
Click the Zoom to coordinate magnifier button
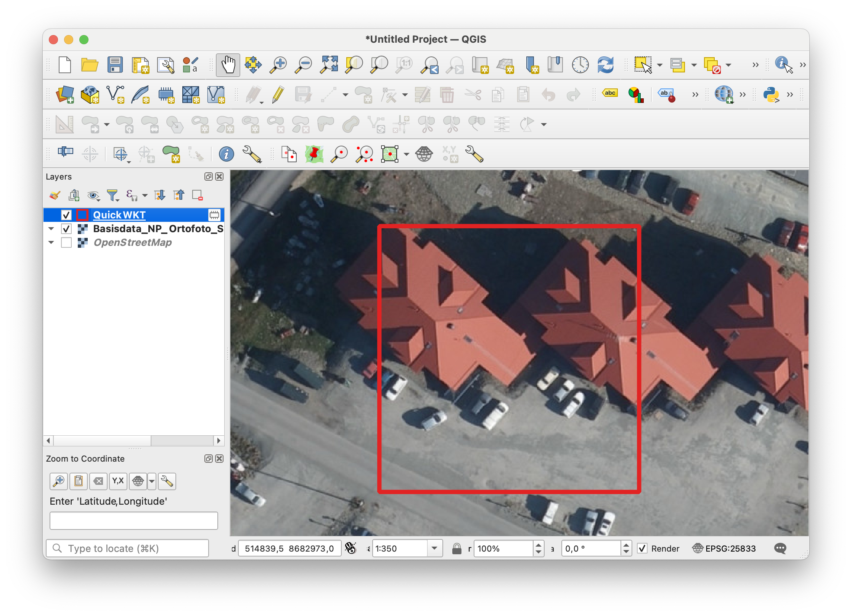pos(59,481)
